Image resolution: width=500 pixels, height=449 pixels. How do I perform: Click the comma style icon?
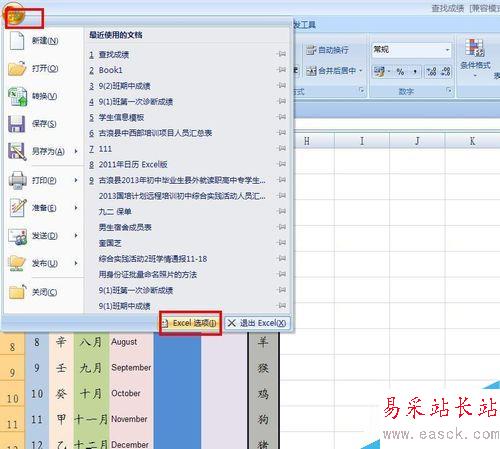click(415, 71)
